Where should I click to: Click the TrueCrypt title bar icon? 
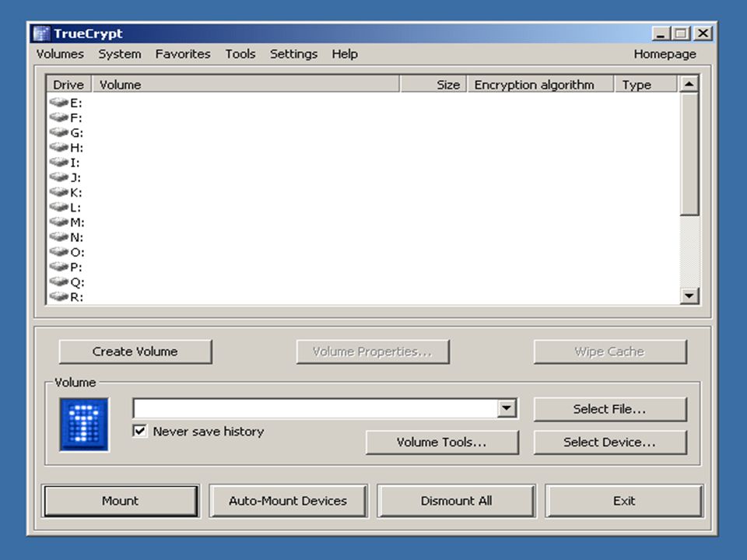click(41, 33)
